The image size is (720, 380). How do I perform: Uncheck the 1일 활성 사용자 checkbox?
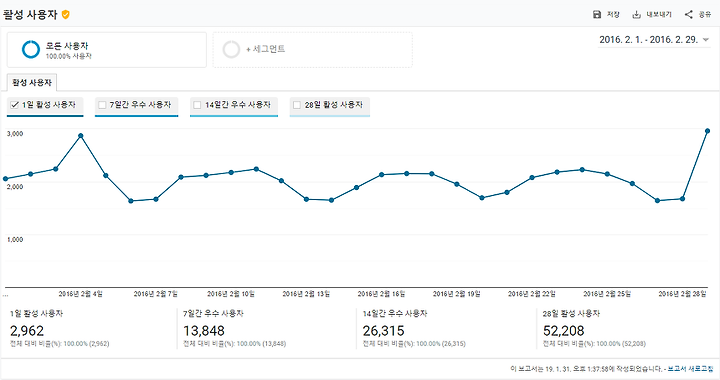pyautogui.click(x=15, y=105)
